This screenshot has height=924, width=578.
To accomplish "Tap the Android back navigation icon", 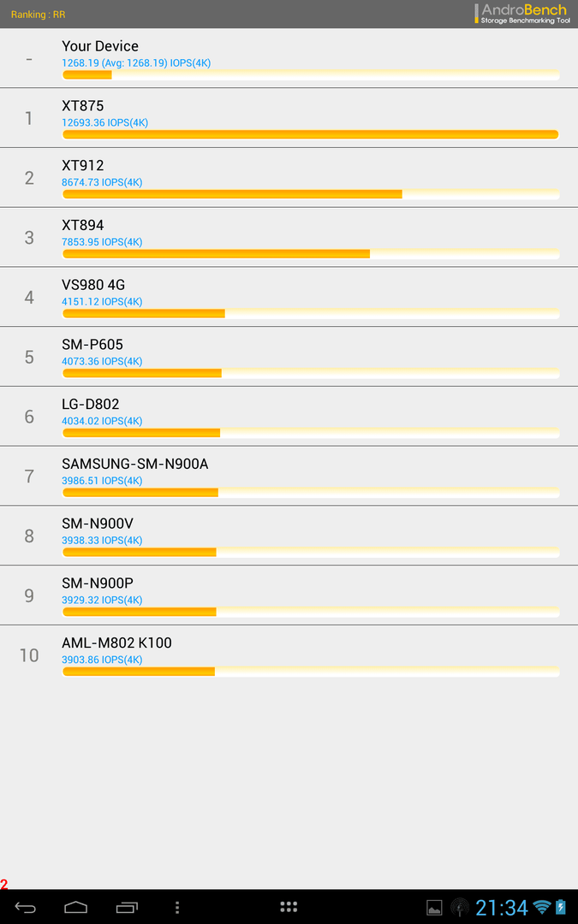I will pyautogui.click(x=25, y=908).
